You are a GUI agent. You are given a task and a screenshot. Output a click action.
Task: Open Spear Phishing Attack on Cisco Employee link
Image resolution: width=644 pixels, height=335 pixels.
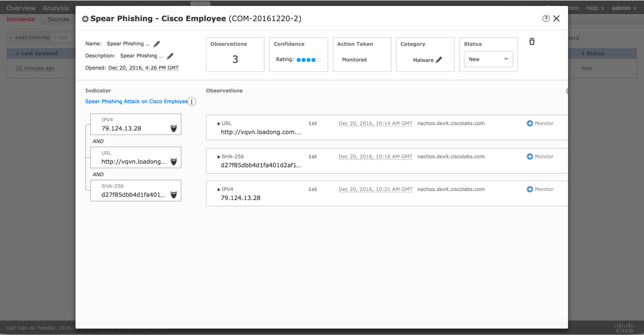point(137,102)
